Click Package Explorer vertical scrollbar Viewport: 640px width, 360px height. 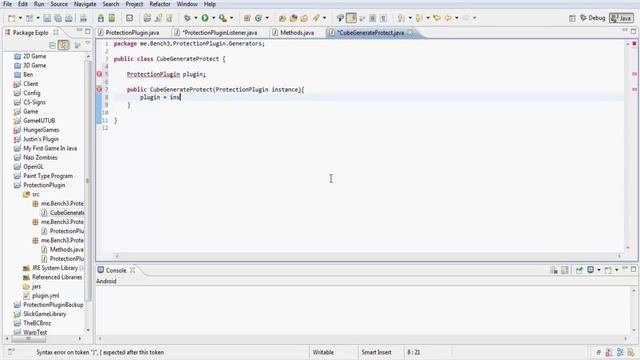pos(88,181)
